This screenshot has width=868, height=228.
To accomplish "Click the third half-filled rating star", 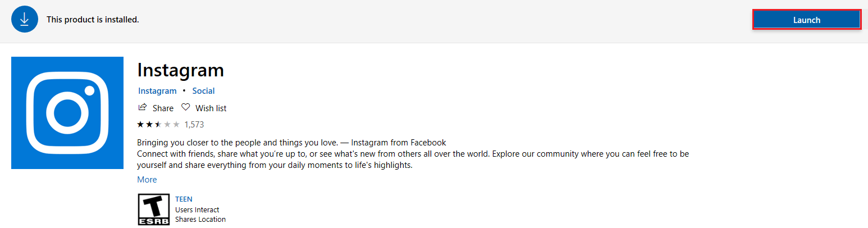I will pos(158,124).
